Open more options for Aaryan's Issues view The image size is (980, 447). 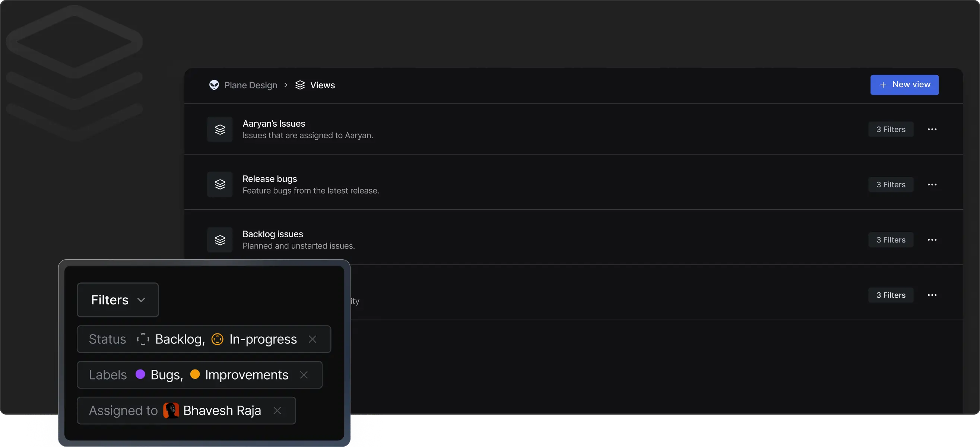point(932,129)
